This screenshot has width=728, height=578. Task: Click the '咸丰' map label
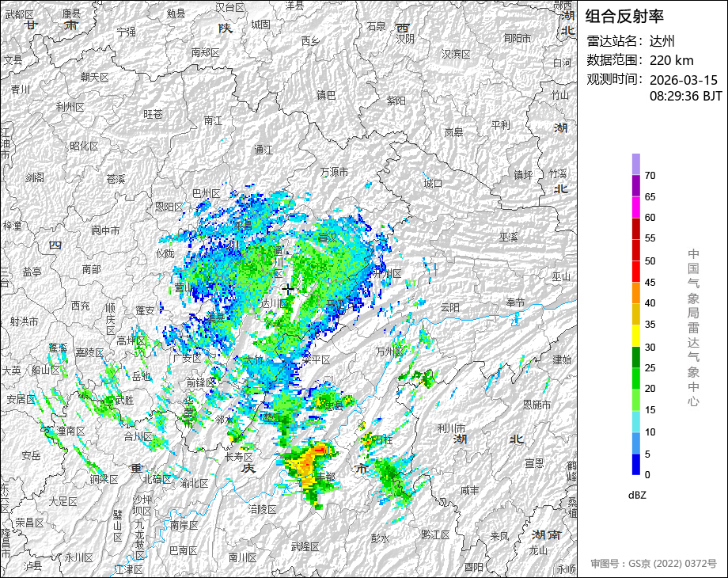tap(470, 490)
